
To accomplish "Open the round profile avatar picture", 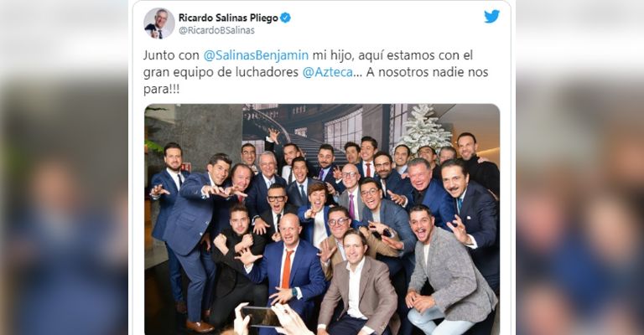I will (x=159, y=23).
